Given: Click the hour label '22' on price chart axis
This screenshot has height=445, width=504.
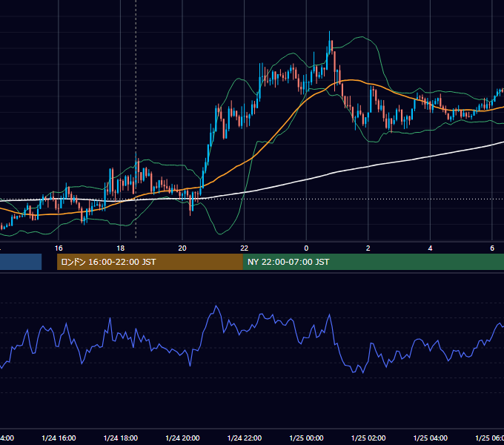Looking at the screenshot, I should 245,248.
